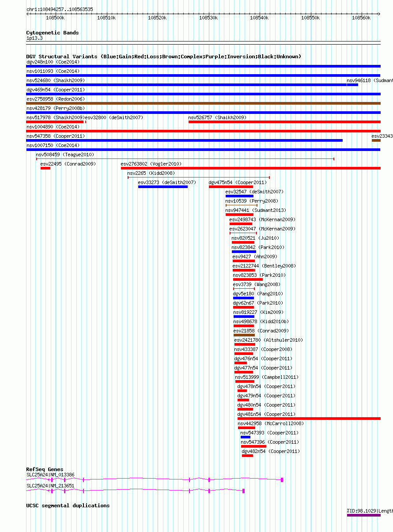The width and height of the screenshot is (393, 532).
Task: Click the dgv476n54 (Cooper2011) label
Action: click(x=263, y=358)
